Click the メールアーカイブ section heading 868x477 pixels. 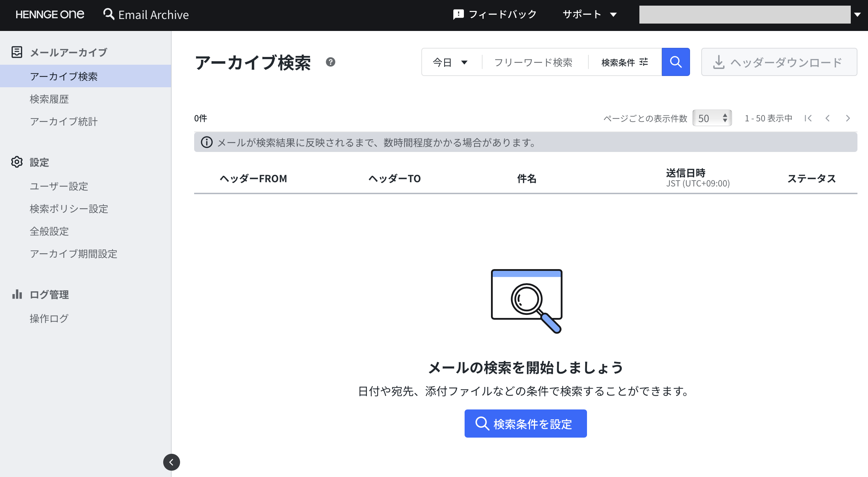tap(68, 52)
